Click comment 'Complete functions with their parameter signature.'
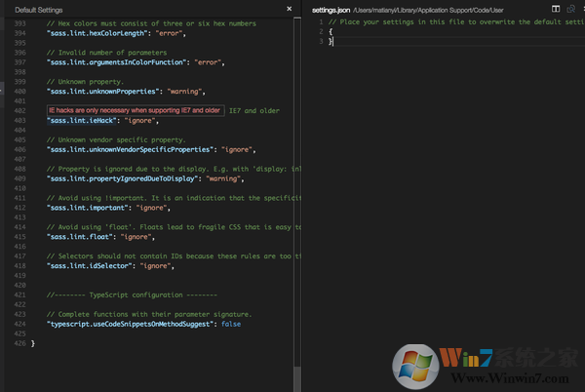This screenshot has width=585, height=392. 149,314
